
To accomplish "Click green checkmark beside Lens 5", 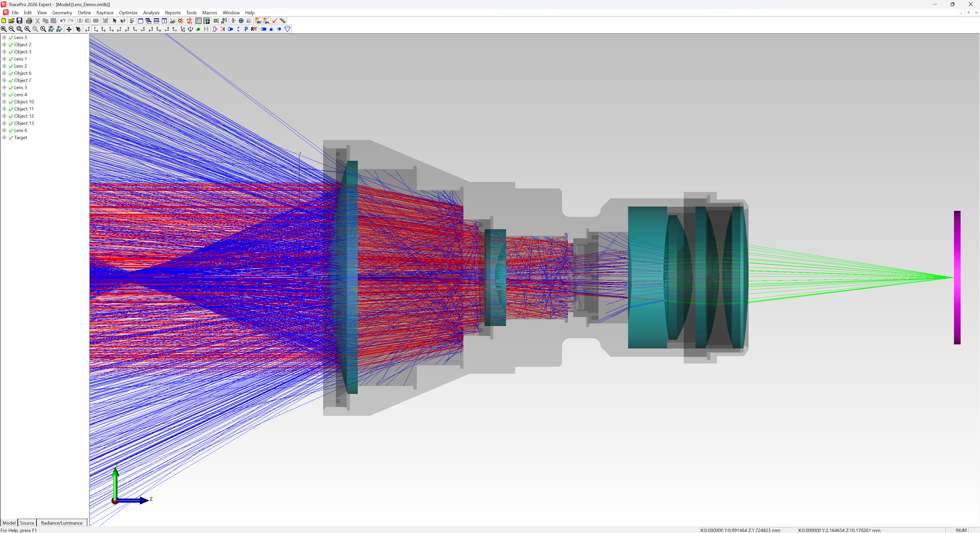I will pyautogui.click(x=11, y=38).
